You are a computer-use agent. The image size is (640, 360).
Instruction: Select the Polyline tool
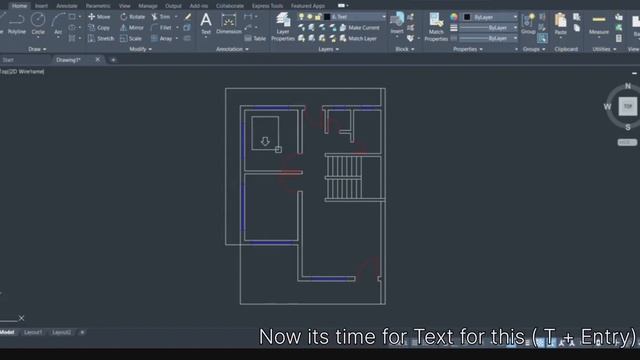click(x=17, y=23)
